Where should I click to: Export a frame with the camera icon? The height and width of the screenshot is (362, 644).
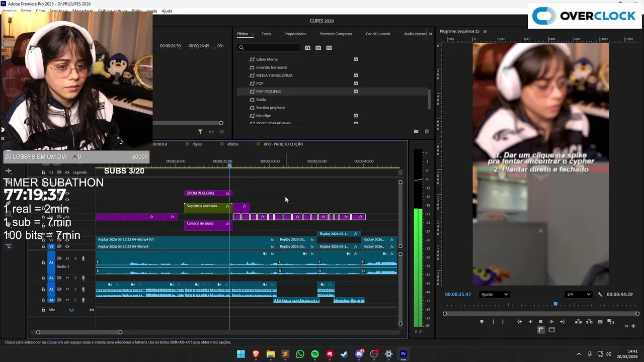point(600,322)
